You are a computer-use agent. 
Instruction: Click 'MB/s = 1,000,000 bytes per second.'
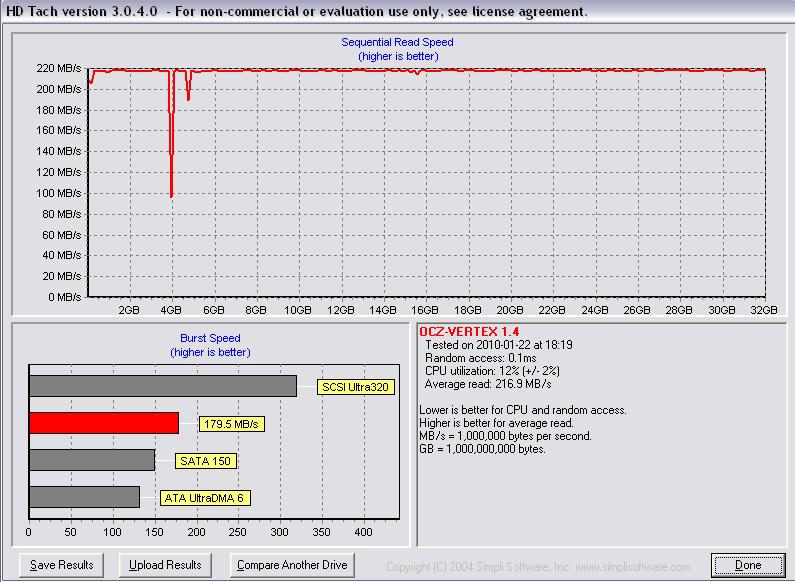505,436
